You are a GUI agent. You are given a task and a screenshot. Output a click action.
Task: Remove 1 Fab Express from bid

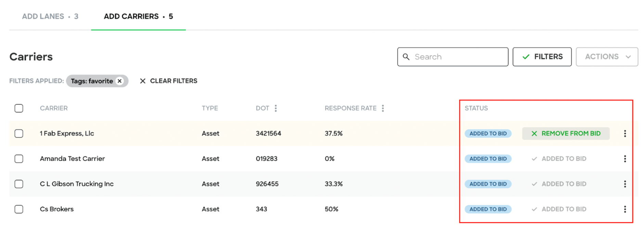pyautogui.click(x=566, y=133)
